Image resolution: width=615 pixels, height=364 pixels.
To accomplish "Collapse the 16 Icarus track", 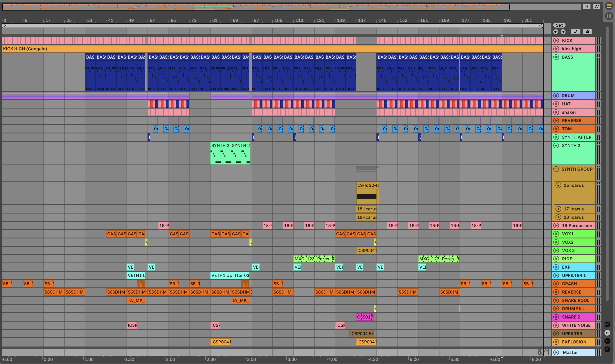I will 558,185.
